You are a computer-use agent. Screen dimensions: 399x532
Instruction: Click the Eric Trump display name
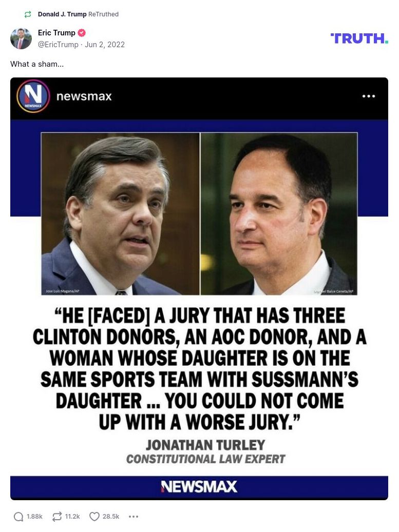tap(56, 33)
